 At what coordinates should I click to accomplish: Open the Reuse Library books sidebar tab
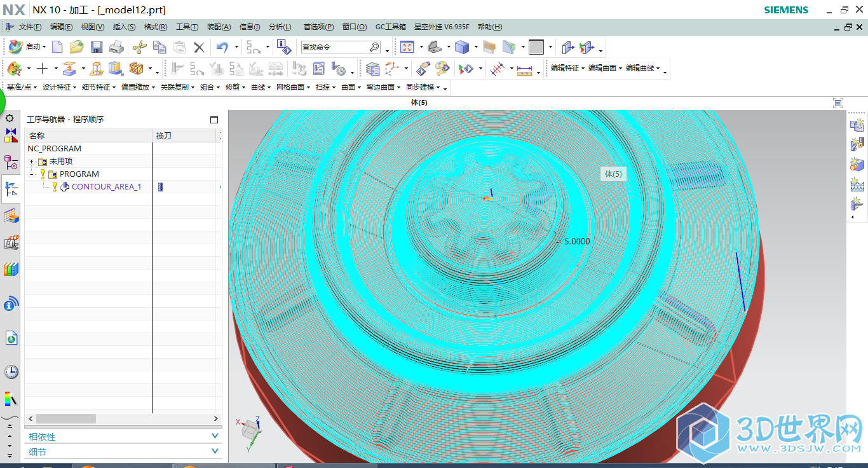point(11,270)
